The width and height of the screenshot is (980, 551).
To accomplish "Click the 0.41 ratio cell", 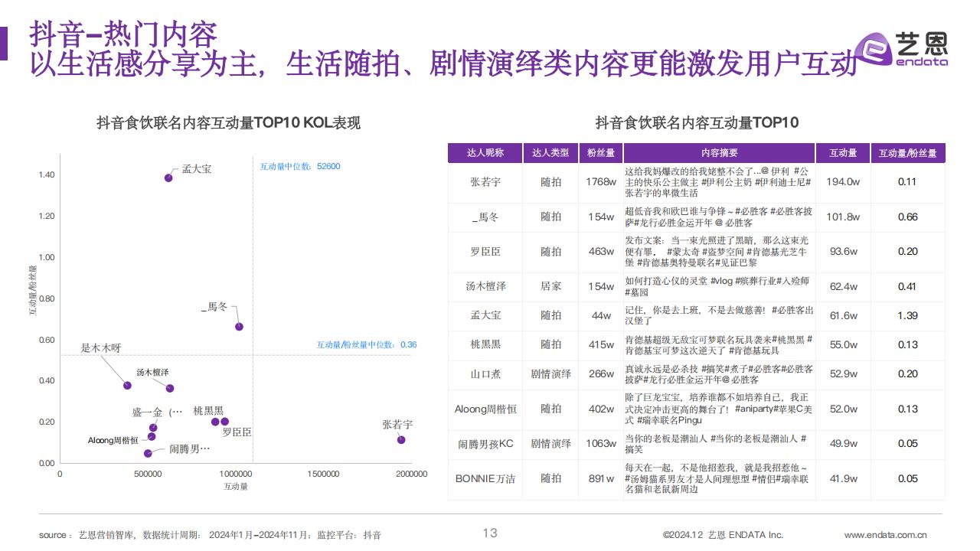I will tap(907, 286).
